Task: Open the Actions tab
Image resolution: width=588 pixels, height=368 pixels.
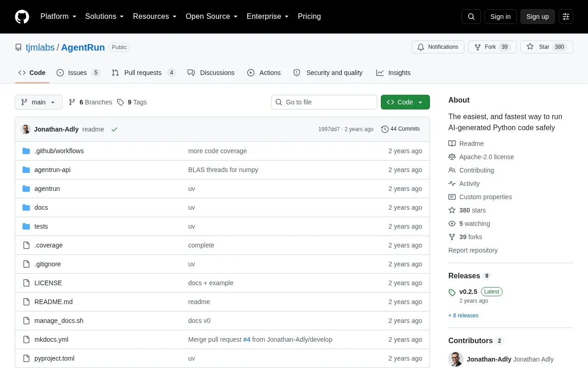Action: (x=264, y=73)
